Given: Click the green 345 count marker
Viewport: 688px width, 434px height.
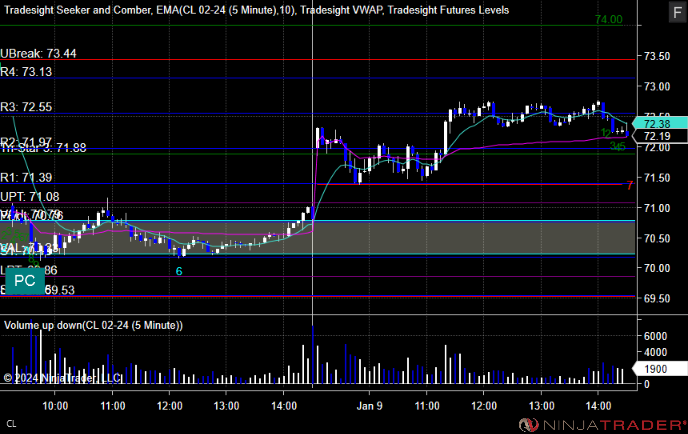Looking at the screenshot, I should [x=617, y=147].
